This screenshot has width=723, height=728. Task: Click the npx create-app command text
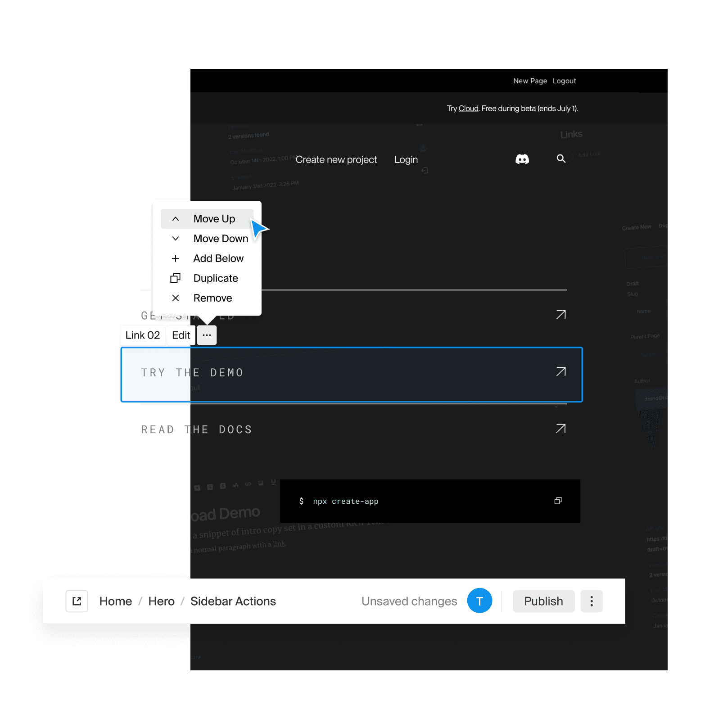point(346,502)
